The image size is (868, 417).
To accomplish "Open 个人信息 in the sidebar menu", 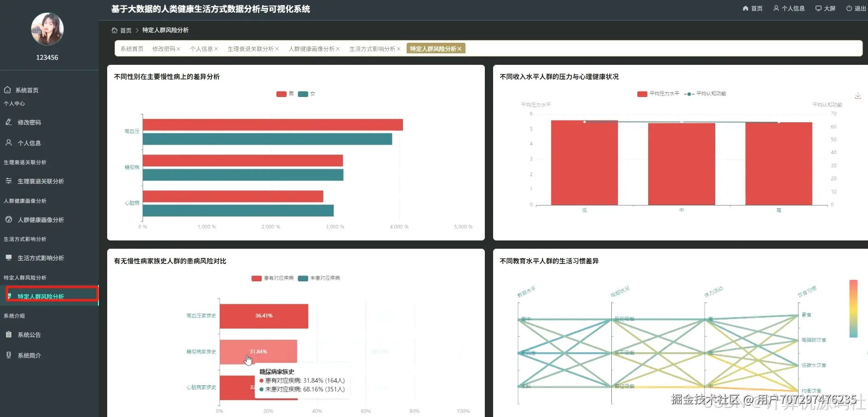I will tap(29, 143).
